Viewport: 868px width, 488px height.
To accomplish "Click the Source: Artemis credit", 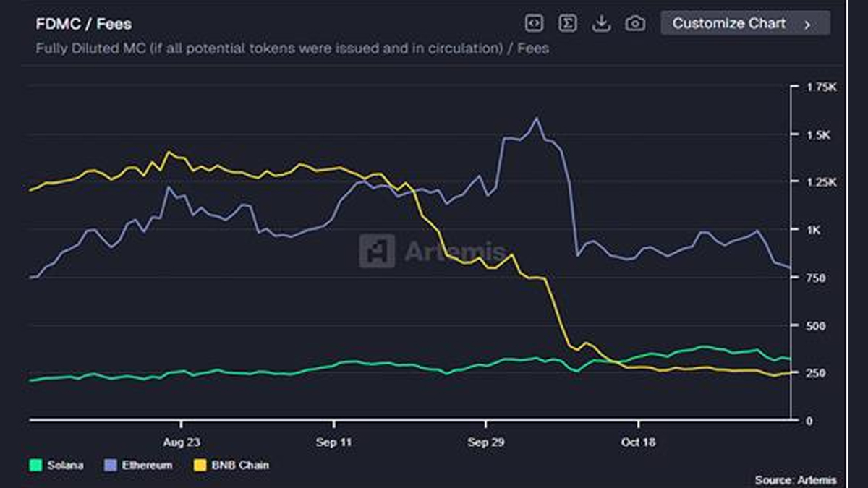I will coord(795,480).
